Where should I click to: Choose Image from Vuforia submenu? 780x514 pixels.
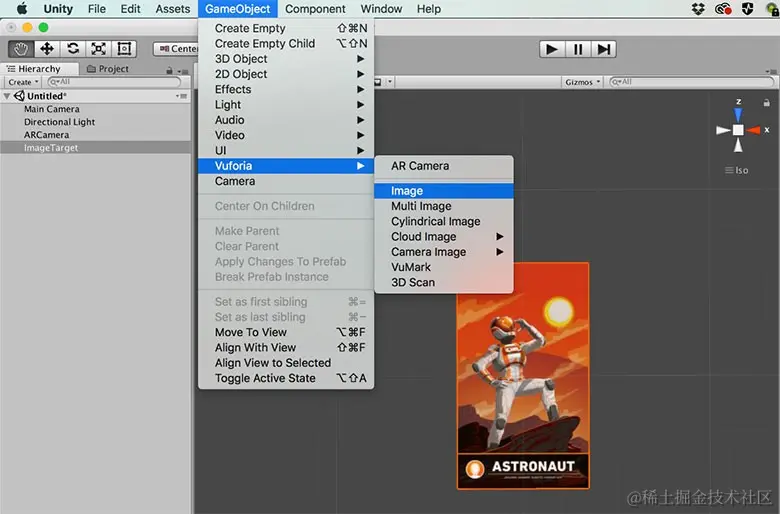click(444, 191)
